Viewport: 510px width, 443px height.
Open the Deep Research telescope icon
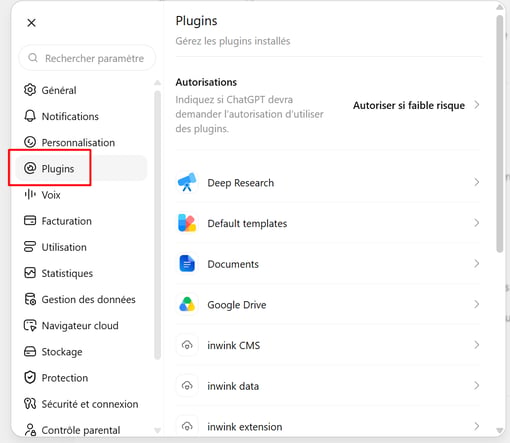coord(187,182)
